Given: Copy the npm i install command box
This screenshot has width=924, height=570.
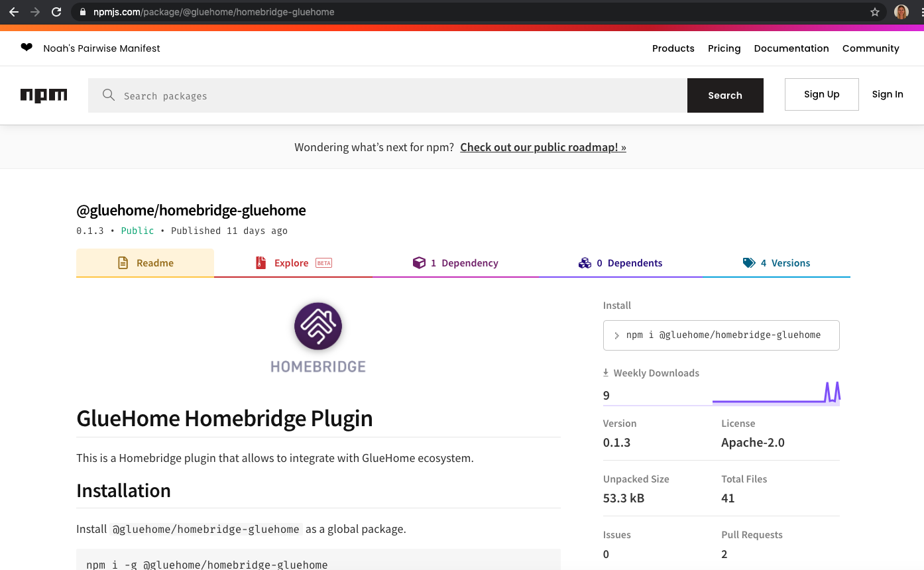Looking at the screenshot, I should (721, 335).
